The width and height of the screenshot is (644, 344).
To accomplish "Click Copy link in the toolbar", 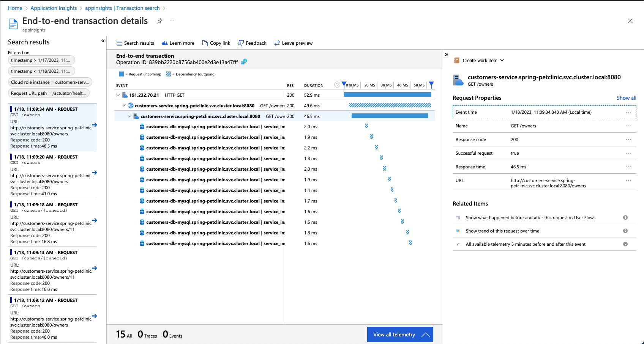I will 216,43.
